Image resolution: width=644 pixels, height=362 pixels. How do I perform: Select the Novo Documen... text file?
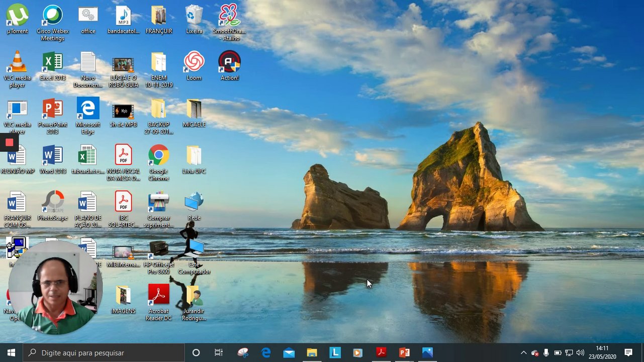pos(88,69)
